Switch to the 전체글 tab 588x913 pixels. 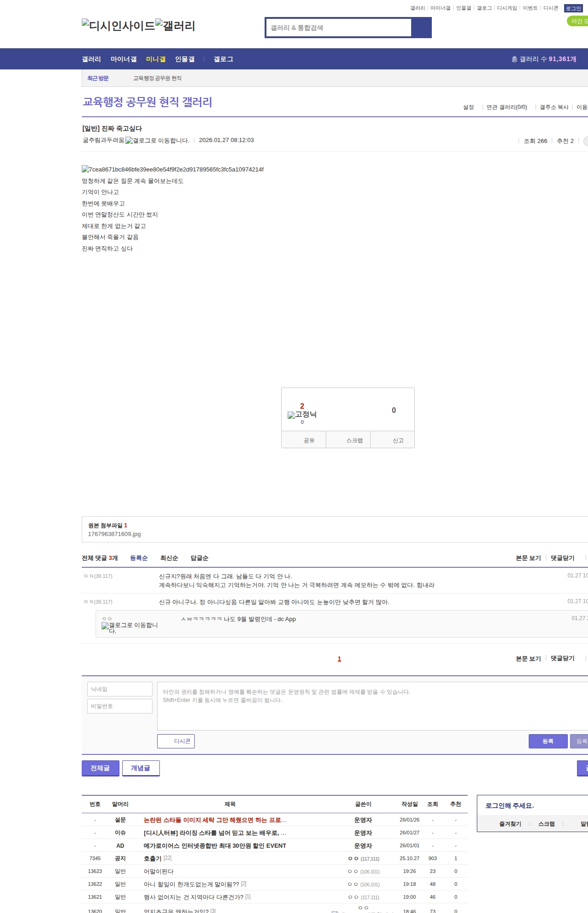coord(101,768)
